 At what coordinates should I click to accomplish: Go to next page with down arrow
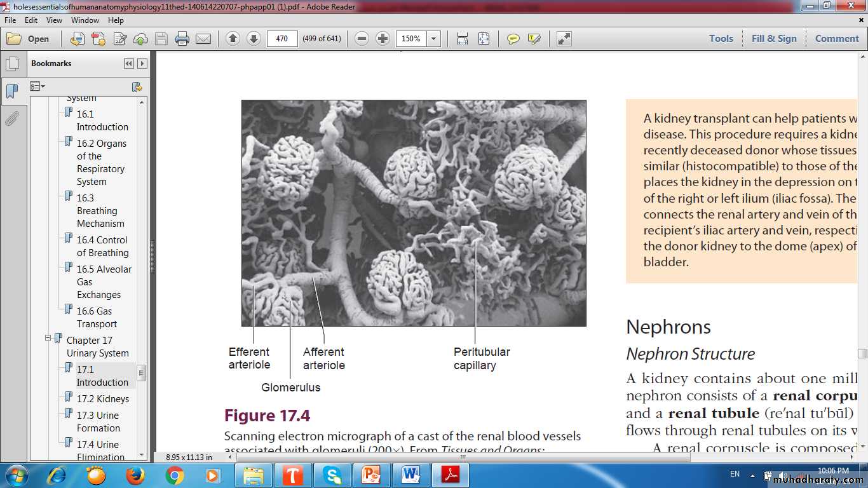click(x=254, y=39)
